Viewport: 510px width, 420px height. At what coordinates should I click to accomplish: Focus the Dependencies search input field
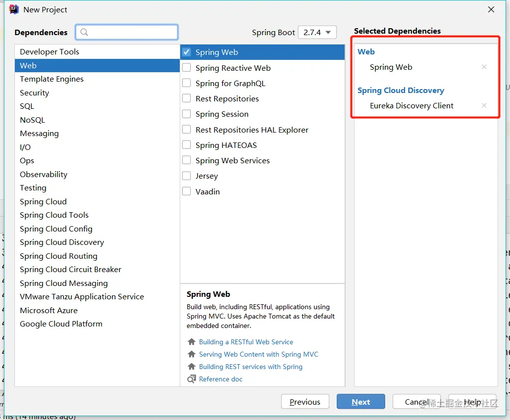point(127,32)
